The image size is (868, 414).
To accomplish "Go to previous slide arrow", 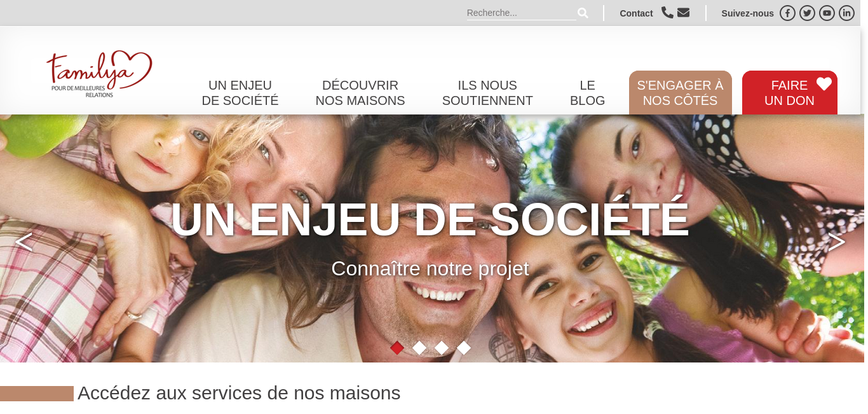I will tap(24, 242).
